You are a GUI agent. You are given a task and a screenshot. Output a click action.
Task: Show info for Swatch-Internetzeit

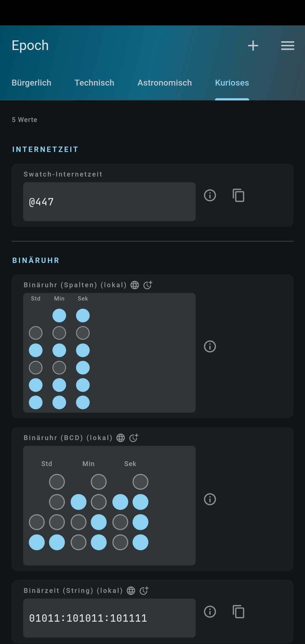click(x=210, y=195)
